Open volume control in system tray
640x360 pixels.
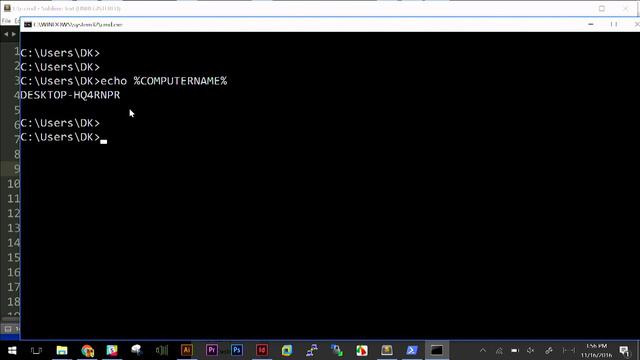531,350
